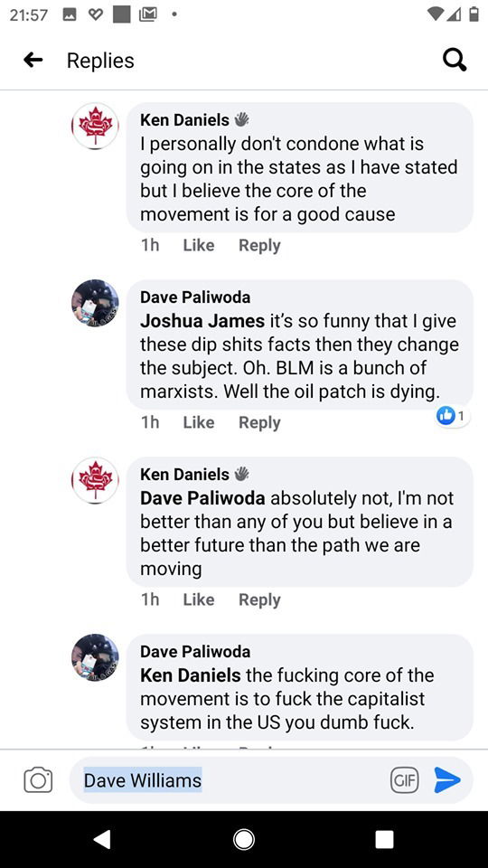Open Dave Paliwoda name on last comment
488x868 pixels.
(195, 652)
